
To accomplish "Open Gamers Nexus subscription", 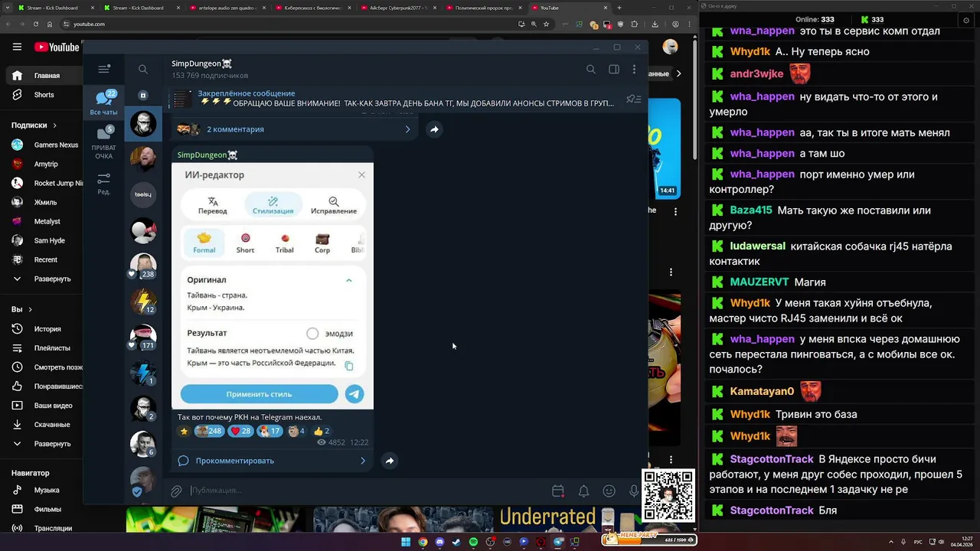I will click(46, 145).
